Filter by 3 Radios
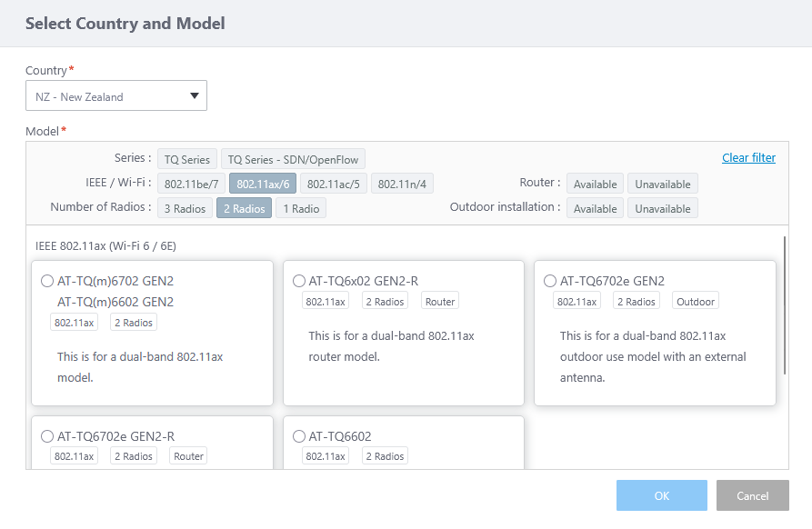 point(185,208)
